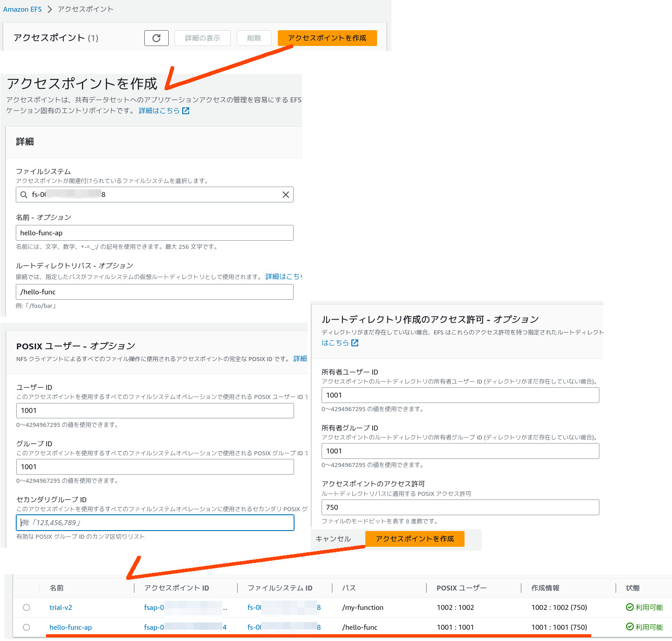The height and width of the screenshot is (641, 672).
Task: Click the /my-function path cell
Action: click(363, 608)
